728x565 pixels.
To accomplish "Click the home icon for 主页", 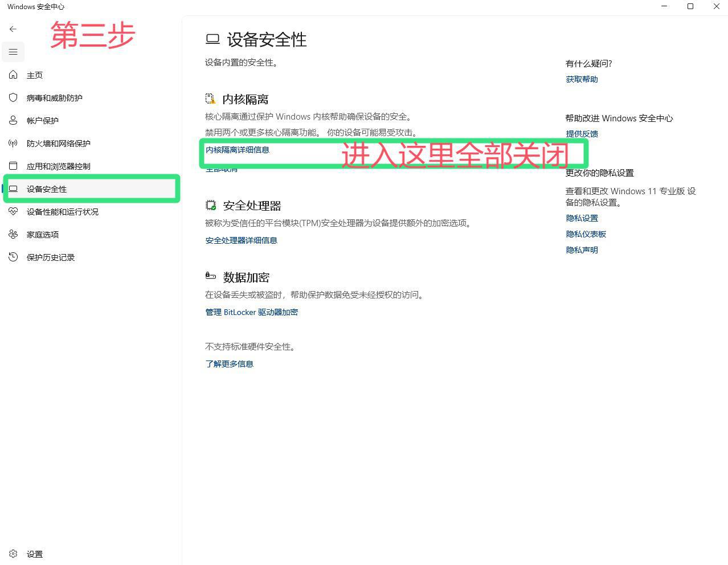I will 13,75.
